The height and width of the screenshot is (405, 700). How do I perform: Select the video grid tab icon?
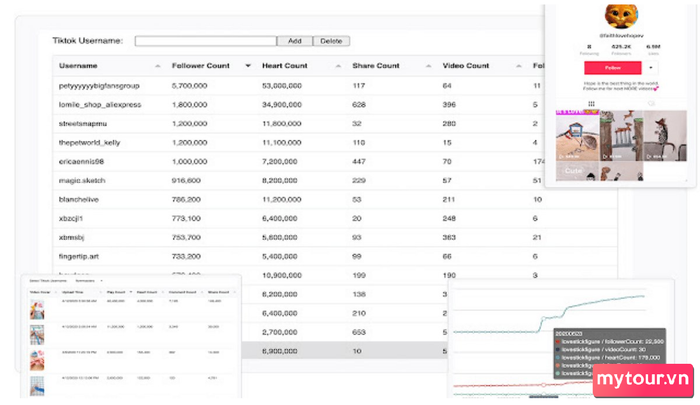pyautogui.click(x=591, y=103)
